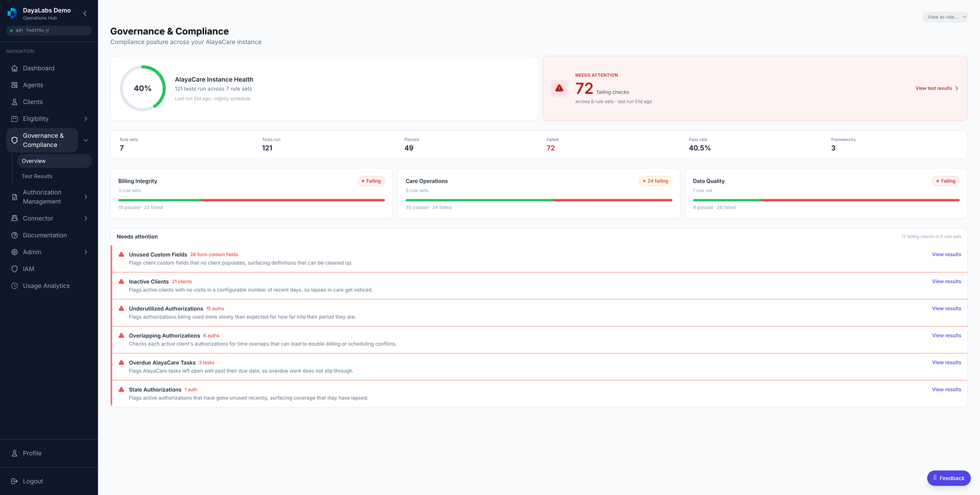Screen dimensions: 980x495
Task: Select the Overview submenu item
Action: click(x=55, y=161)
